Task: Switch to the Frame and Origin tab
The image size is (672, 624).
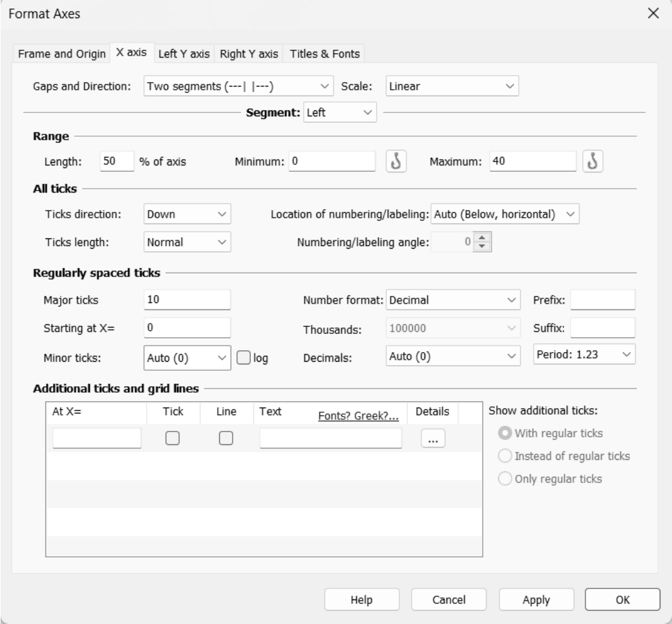Action: [x=61, y=54]
